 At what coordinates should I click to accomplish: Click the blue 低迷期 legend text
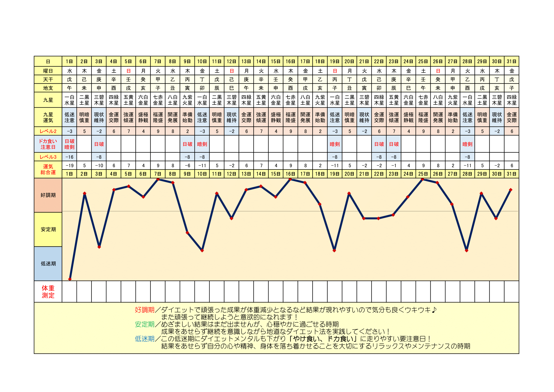(x=144, y=339)
